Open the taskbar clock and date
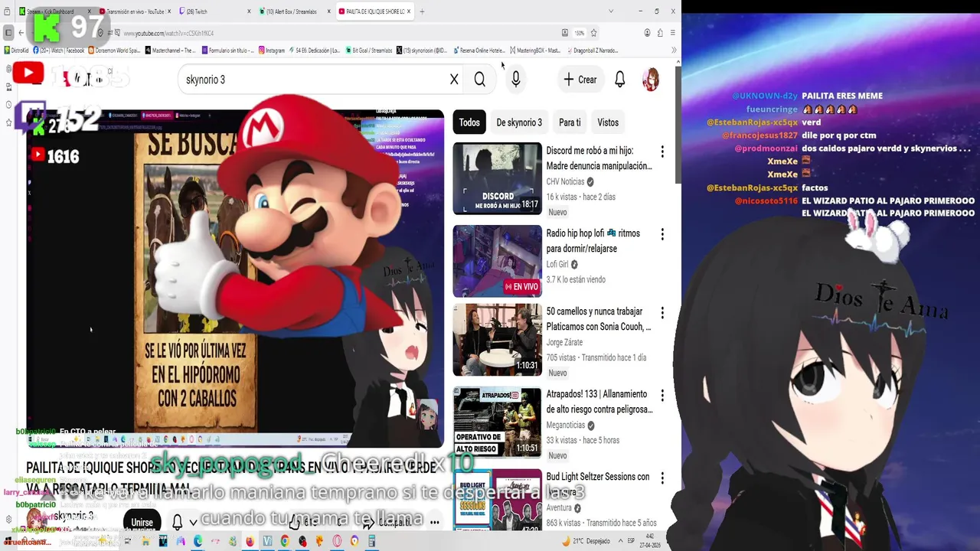This screenshot has width=980, height=551. point(649,541)
